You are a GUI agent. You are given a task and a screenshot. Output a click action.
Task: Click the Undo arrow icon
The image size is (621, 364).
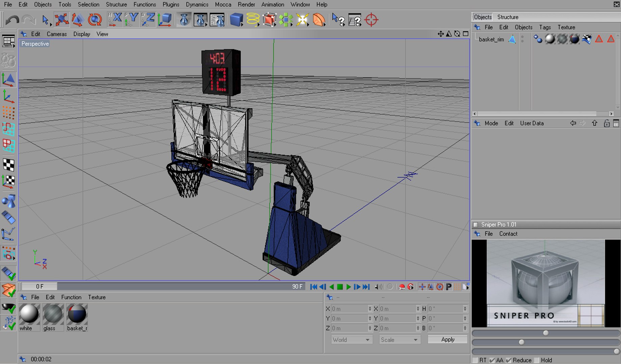click(12, 20)
